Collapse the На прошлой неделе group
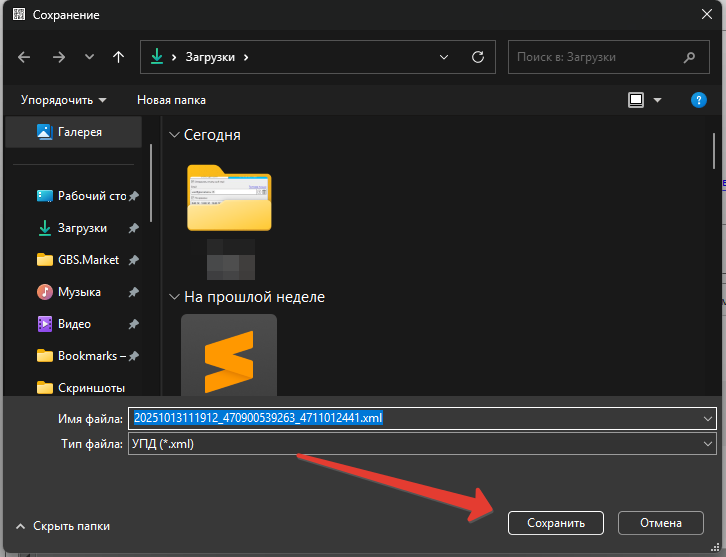 [x=173, y=297]
